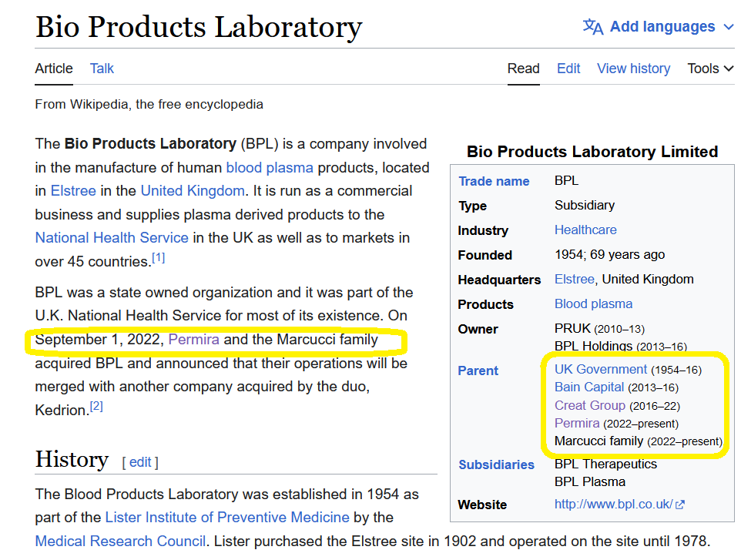Click the Founded value 1954; 69 years ago

pyautogui.click(x=609, y=255)
